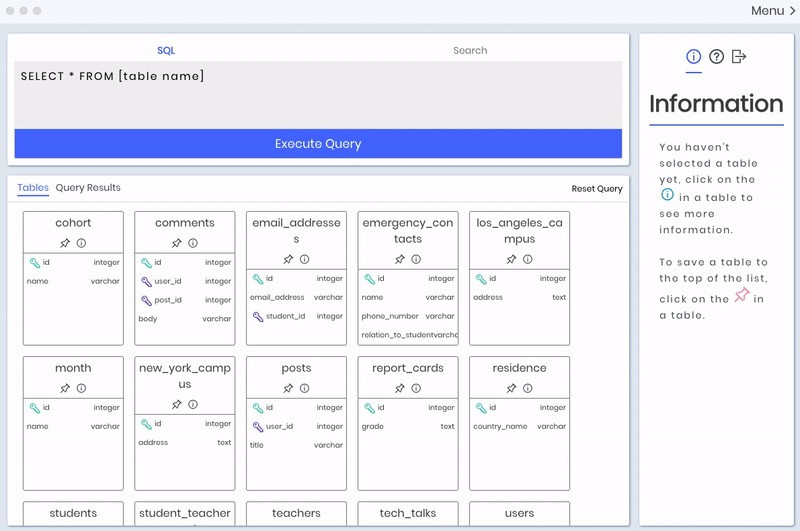Open the Query Results tab

coord(88,188)
